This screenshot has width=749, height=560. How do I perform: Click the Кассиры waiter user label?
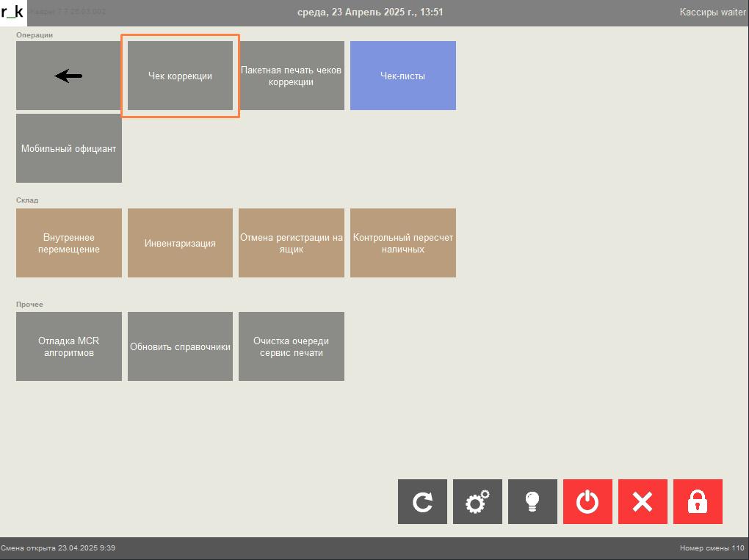pyautogui.click(x=712, y=12)
